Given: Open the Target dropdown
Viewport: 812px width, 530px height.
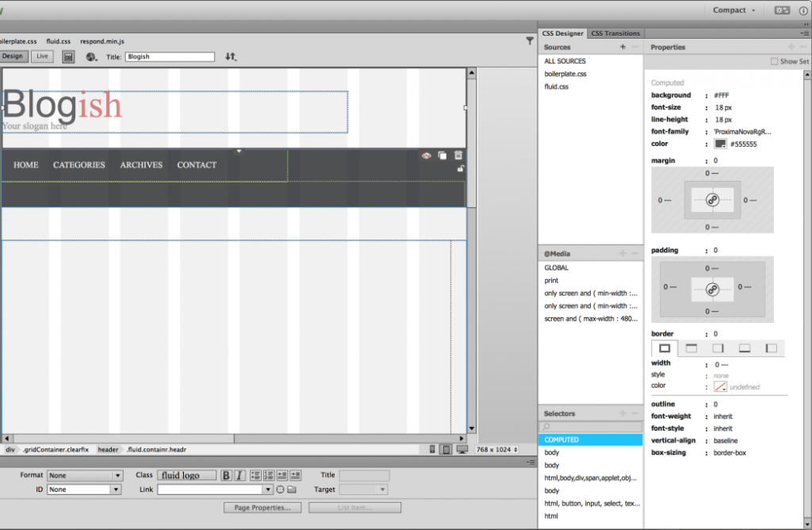Looking at the screenshot, I should 362,489.
